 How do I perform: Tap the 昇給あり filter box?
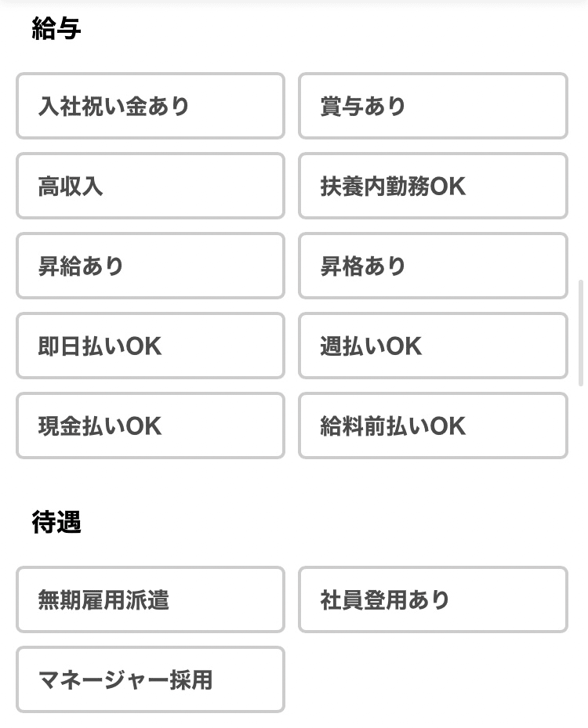(x=150, y=266)
